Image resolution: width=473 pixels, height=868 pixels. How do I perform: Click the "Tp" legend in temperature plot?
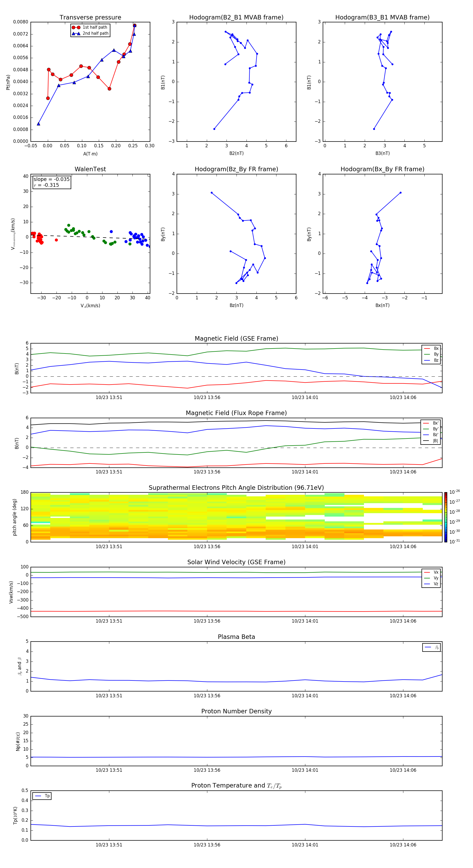pos(42,796)
